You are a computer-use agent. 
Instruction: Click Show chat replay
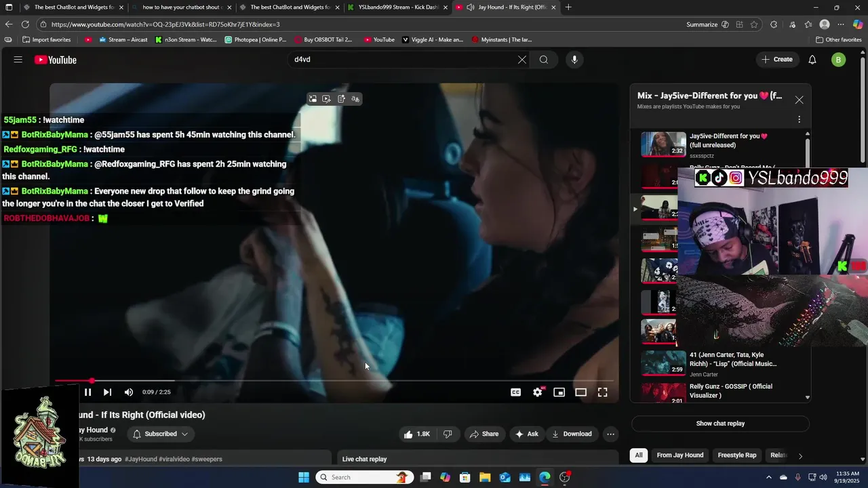coord(720,424)
